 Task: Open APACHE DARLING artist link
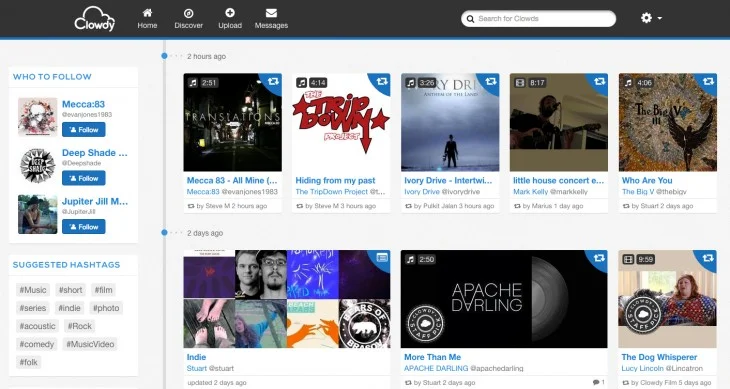pos(436,368)
